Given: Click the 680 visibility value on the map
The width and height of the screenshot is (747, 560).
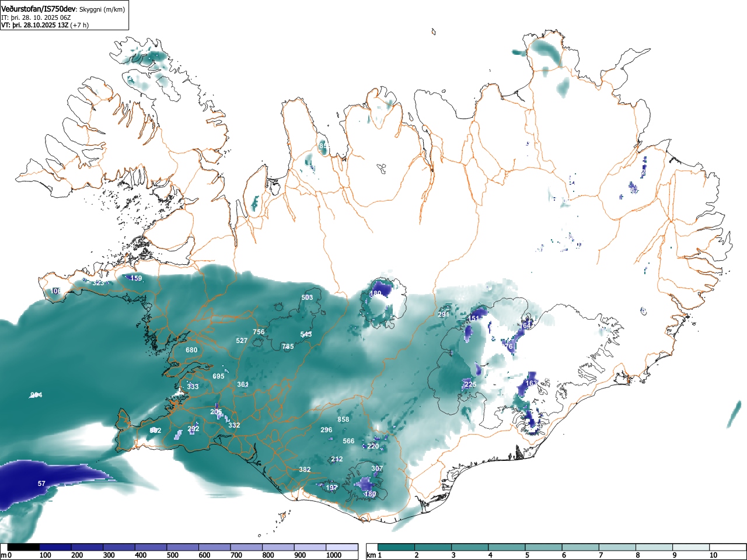Looking at the screenshot, I should 191,350.
